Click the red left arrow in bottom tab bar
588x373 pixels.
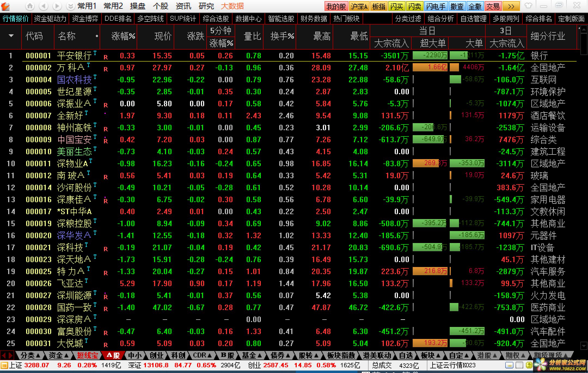[4, 355]
